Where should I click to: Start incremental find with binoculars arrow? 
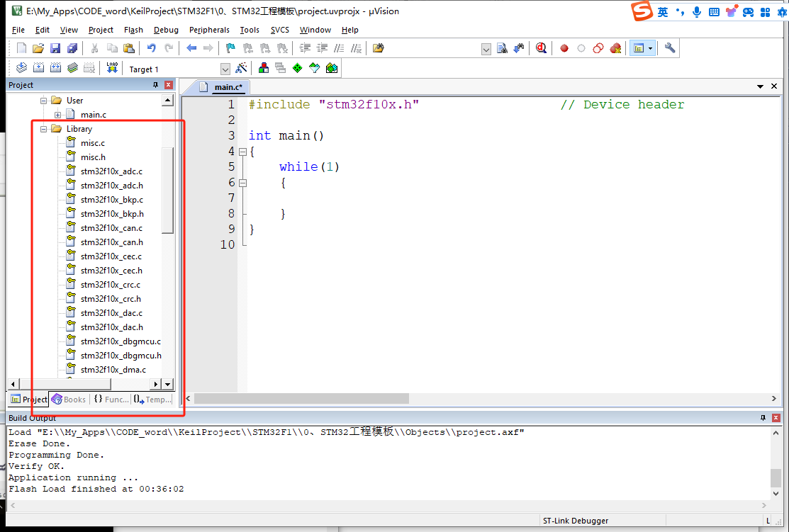[519, 48]
